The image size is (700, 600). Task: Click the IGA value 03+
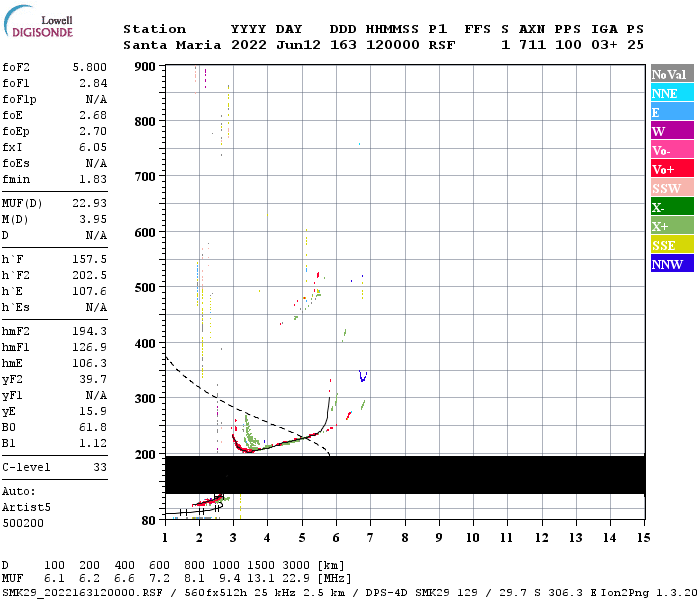tap(604, 45)
